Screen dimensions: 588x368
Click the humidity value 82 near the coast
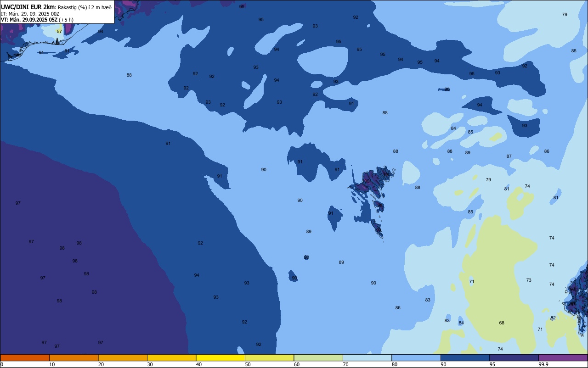pos(553,318)
